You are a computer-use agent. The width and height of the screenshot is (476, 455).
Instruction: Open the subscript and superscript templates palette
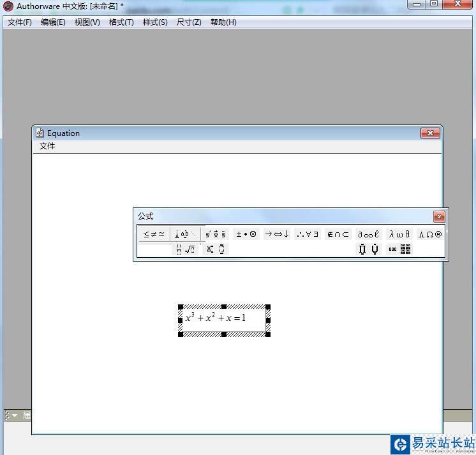pyautogui.click(x=216, y=250)
